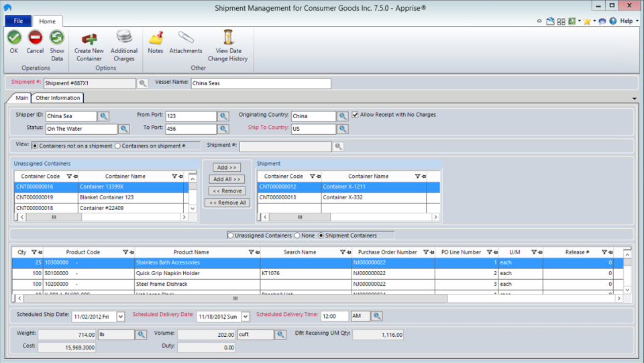644x363 pixels.
Task: Click the OK green checkmark icon
Action: pos(14,38)
